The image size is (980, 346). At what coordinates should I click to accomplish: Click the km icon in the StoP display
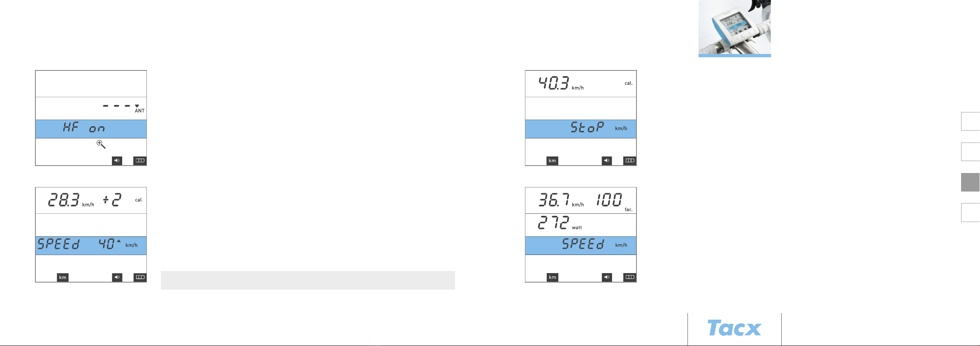click(x=553, y=161)
